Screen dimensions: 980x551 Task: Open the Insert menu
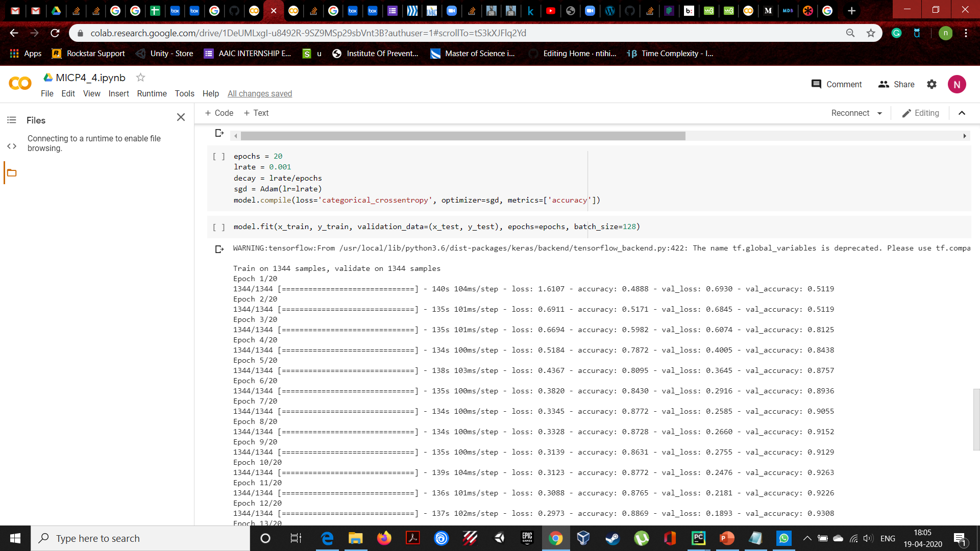tap(118, 93)
